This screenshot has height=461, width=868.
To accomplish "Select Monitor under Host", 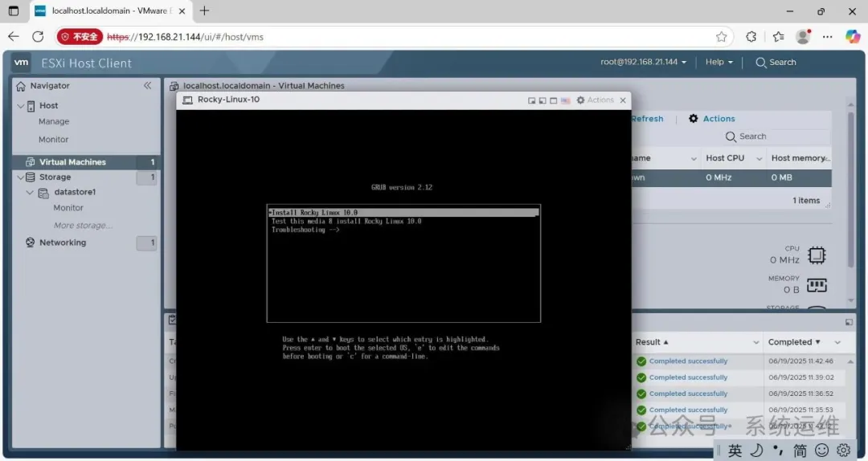I will click(53, 140).
